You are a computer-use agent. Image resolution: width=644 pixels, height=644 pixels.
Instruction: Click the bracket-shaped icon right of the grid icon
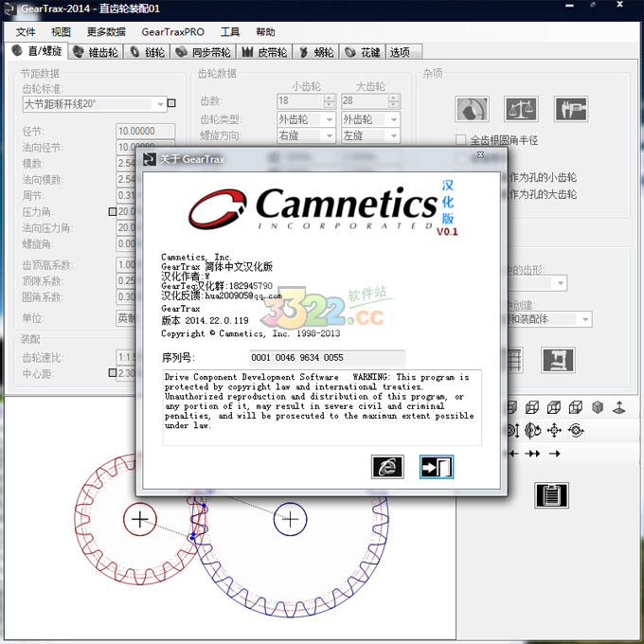[558, 360]
